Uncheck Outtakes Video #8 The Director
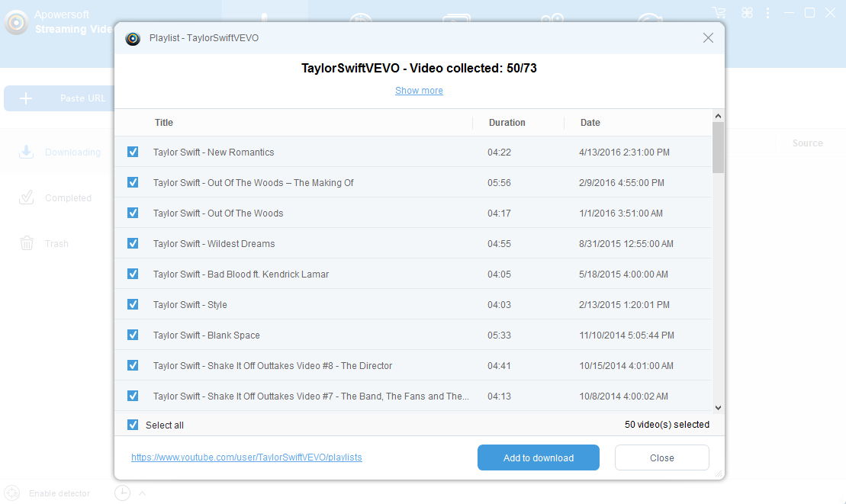This screenshot has width=846, height=504. pos(133,365)
